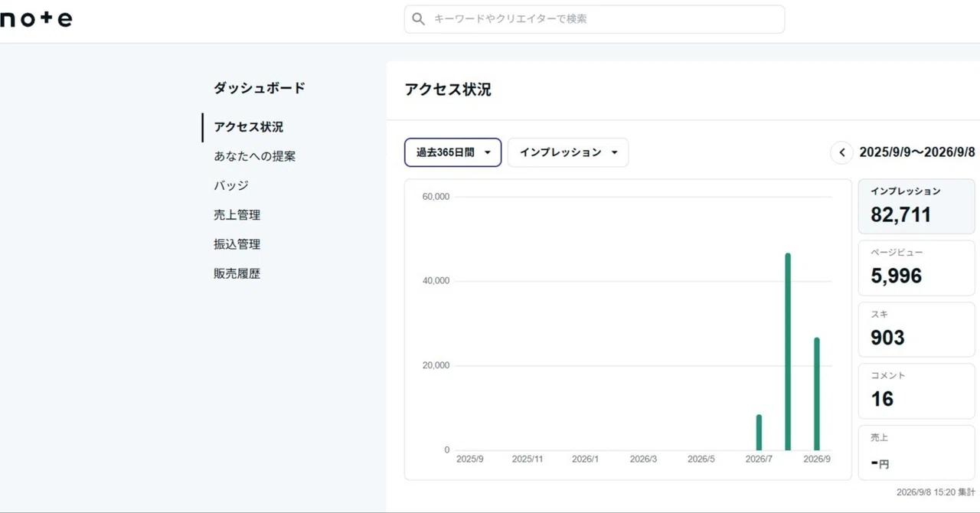Image resolution: width=980 pixels, height=513 pixels.
Task: Open 販売履歴 in the sidebar
Action: point(237,273)
